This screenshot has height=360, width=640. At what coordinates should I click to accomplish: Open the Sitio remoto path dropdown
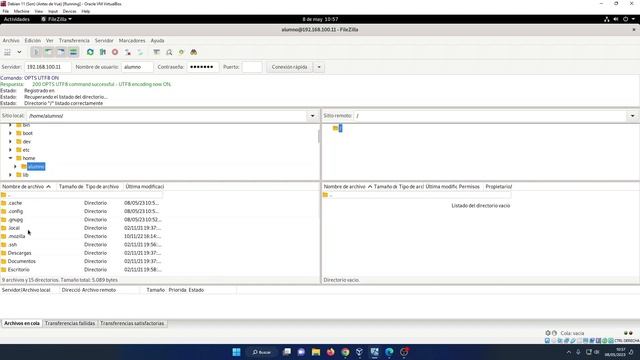click(632, 116)
